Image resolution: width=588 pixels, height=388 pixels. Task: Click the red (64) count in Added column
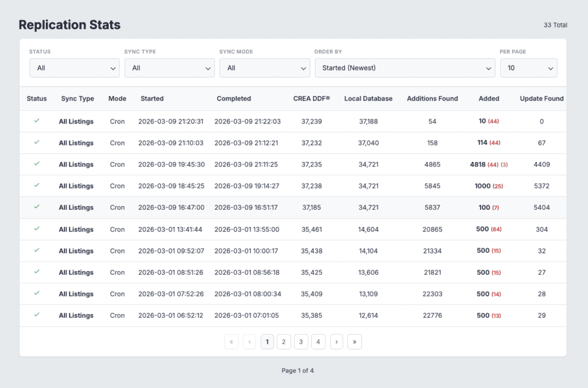pos(496,229)
